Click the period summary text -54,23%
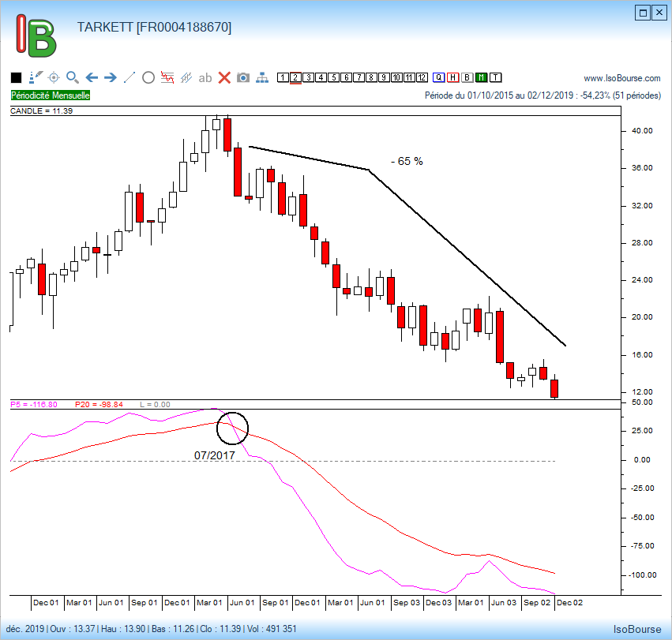 [x=542, y=95]
